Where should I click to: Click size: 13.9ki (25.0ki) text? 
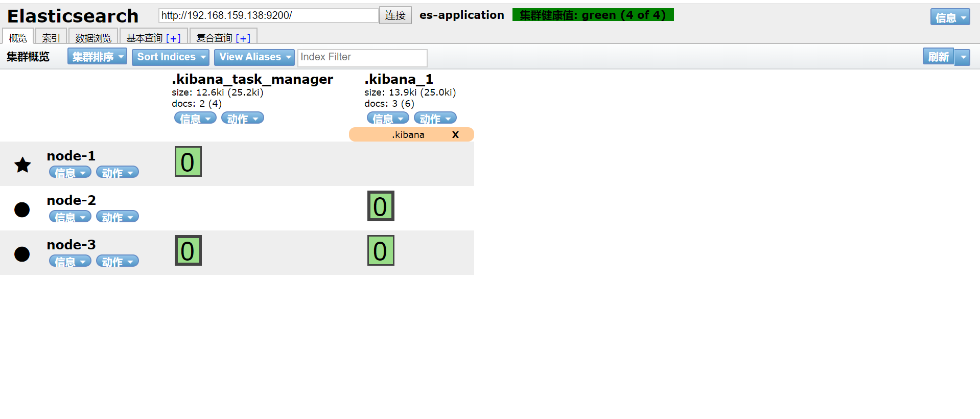pyautogui.click(x=410, y=92)
